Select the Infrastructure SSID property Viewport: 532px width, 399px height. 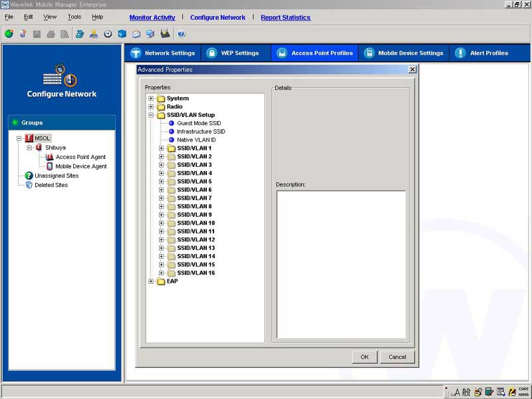[x=201, y=132]
